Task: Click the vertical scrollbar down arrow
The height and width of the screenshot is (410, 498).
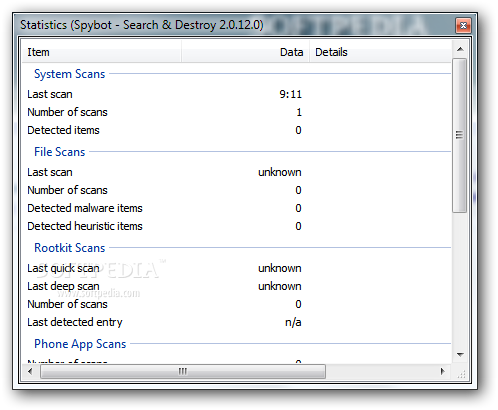Action: click(460, 355)
